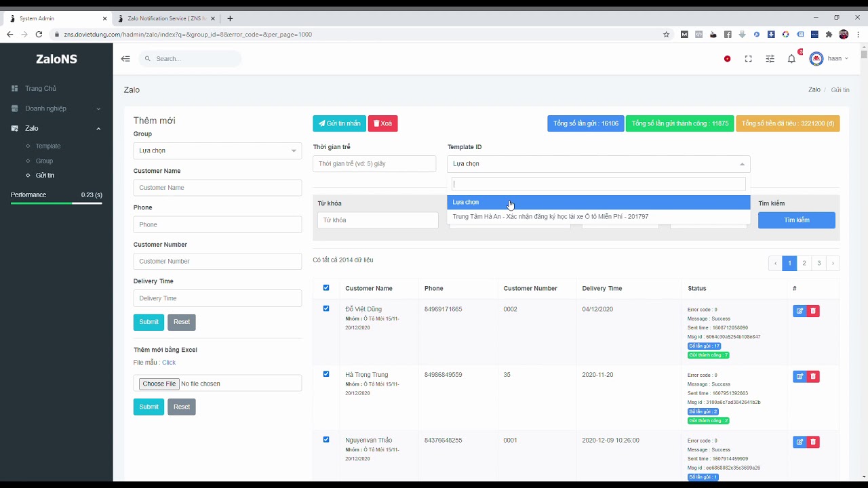
Task: Click the Thời gian trễ input field
Action: point(374,164)
